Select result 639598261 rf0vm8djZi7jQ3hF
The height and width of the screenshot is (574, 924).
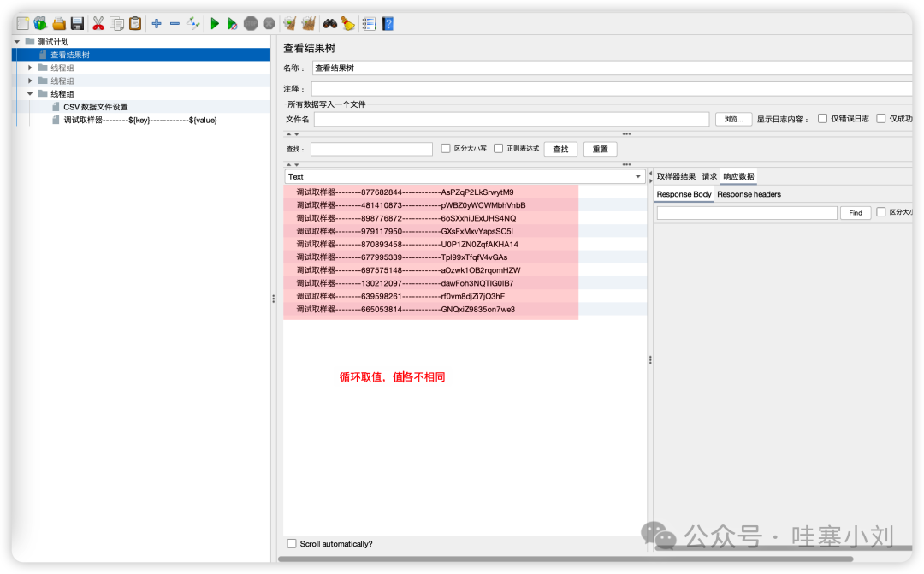pyautogui.click(x=400, y=296)
